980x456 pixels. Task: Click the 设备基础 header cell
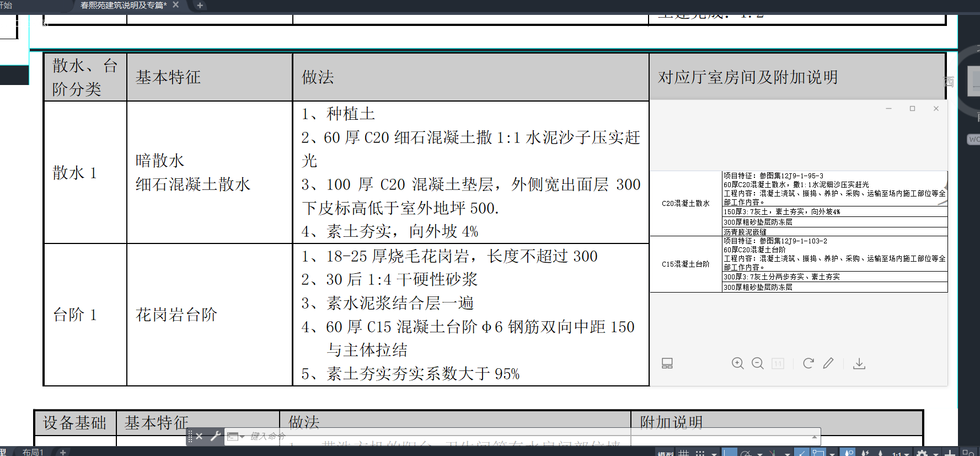tap(75, 423)
